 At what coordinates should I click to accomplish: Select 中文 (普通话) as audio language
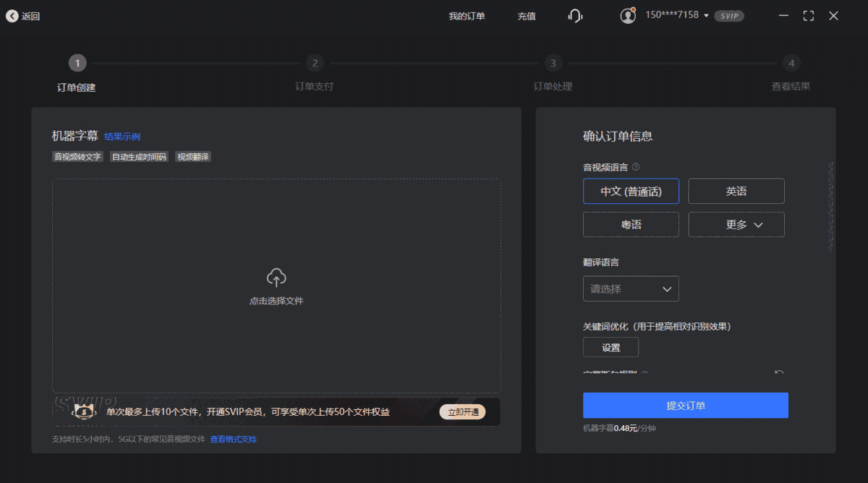coord(631,191)
